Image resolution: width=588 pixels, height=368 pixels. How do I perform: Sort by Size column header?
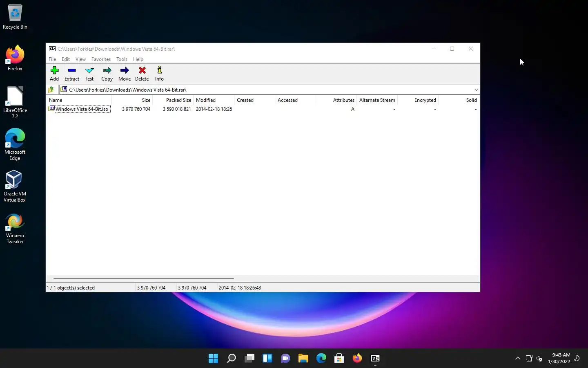point(132,100)
